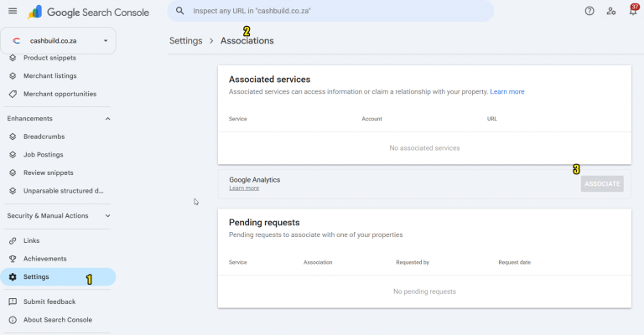The width and height of the screenshot is (644, 335).
Task: Open Product snippets report
Action: [49, 58]
